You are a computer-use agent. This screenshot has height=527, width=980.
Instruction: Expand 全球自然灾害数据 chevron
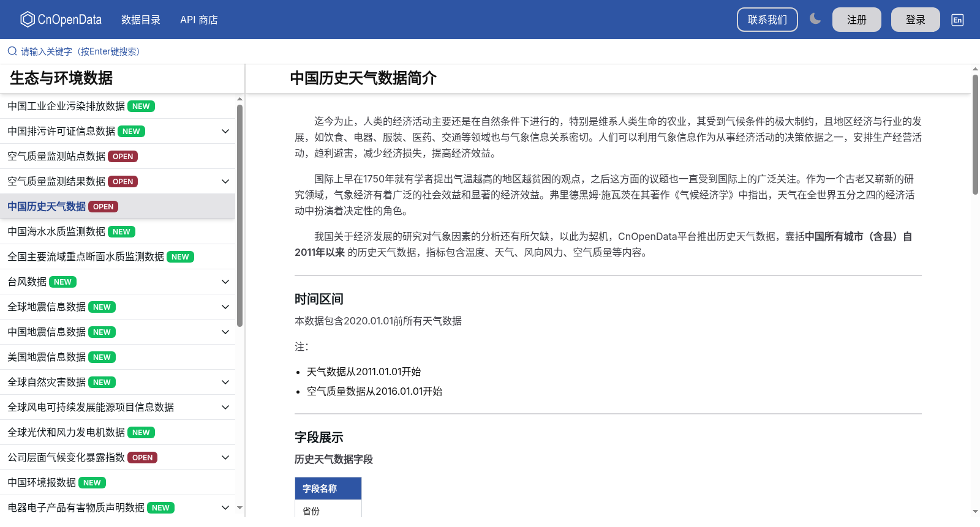225,382
